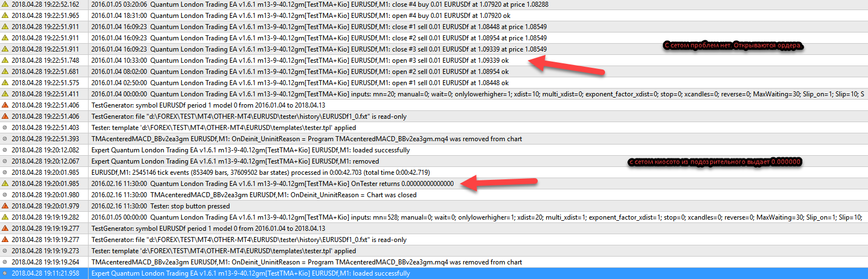Click the icon on the highlighted 19:11:21.958 row
Viewport: 868px width, 279px height.
(x=5, y=273)
